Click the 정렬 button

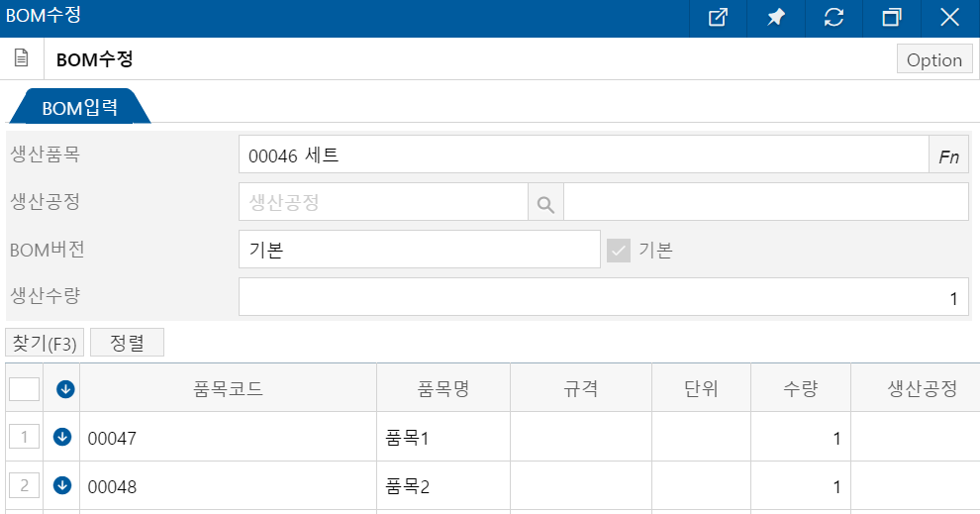127,343
